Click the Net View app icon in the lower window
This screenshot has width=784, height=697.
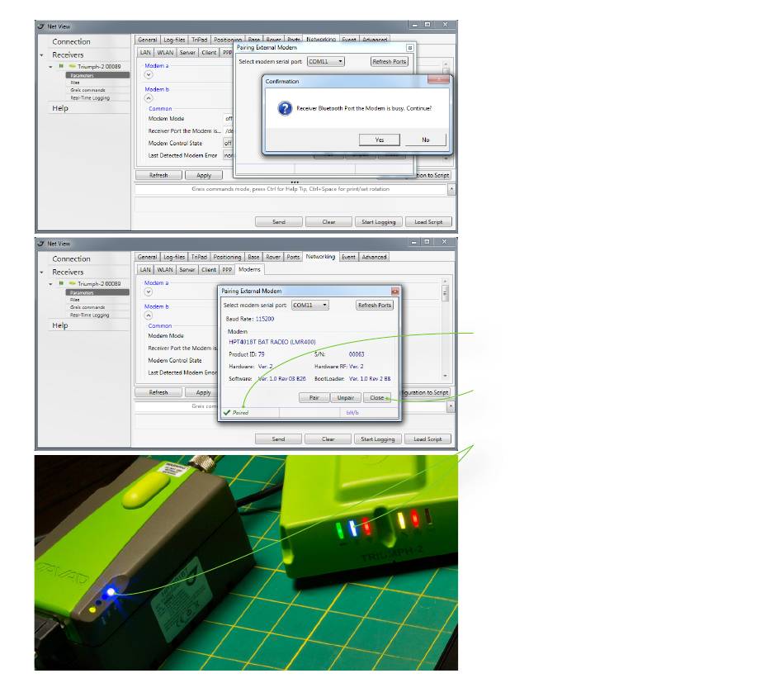tap(41, 243)
